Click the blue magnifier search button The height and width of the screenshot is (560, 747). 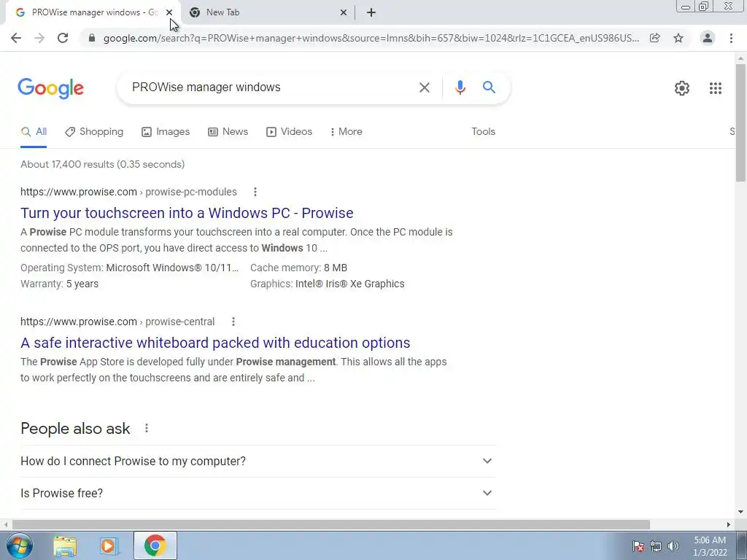[x=489, y=87]
